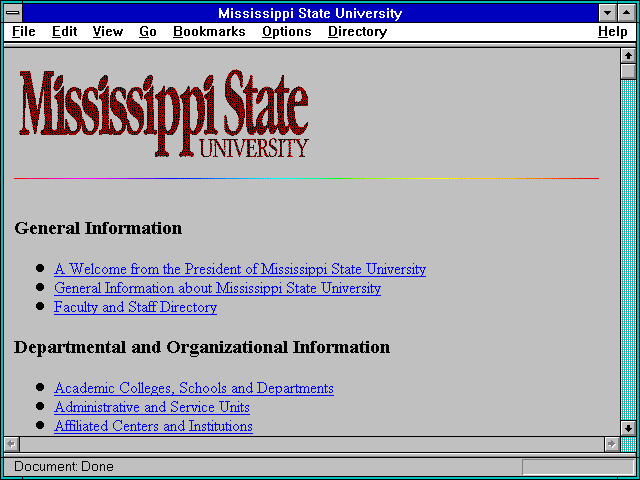
Task: Open the window control menu box
Action: click(13, 13)
